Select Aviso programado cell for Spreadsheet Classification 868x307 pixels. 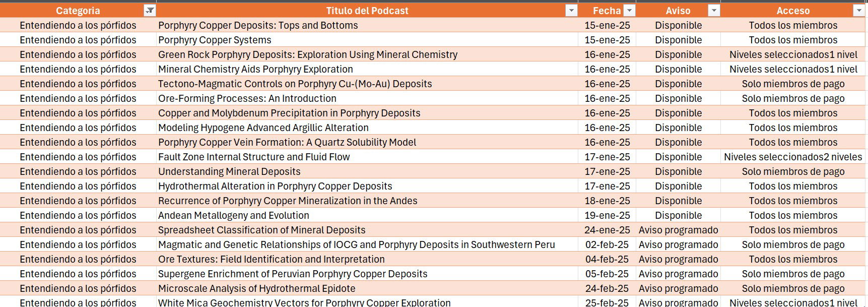pos(678,230)
